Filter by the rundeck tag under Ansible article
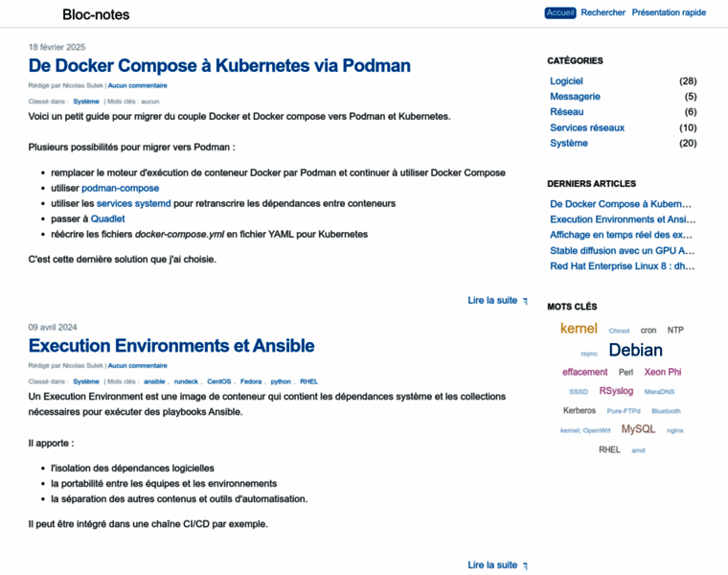The height and width of the screenshot is (575, 728). (x=186, y=380)
